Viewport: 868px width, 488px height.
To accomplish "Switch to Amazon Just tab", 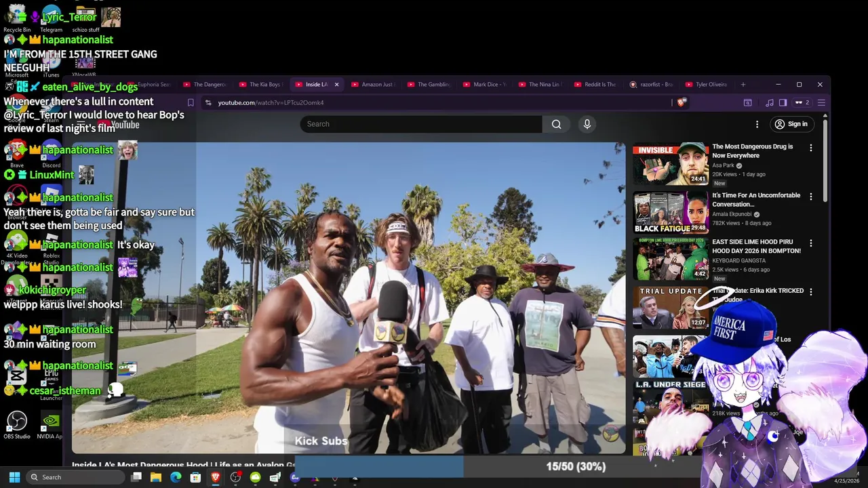I will (x=372, y=85).
